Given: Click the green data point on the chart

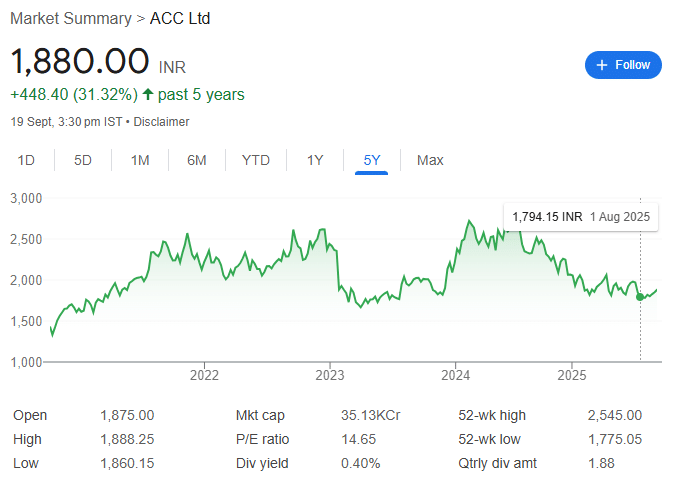Looking at the screenshot, I should (x=640, y=297).
